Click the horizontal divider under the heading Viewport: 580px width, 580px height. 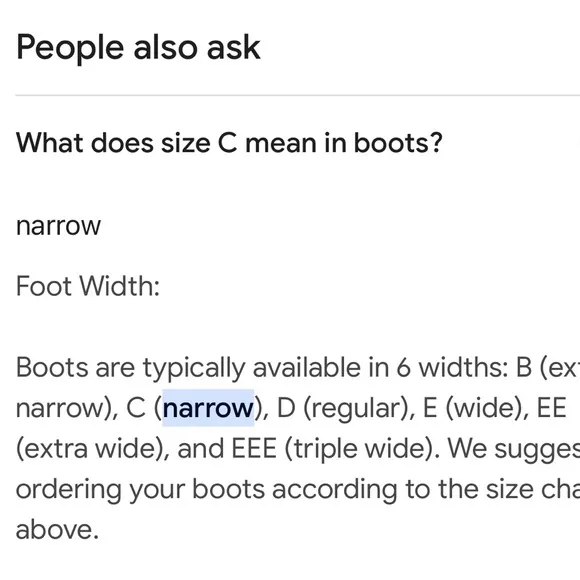[x=297, y=95]
